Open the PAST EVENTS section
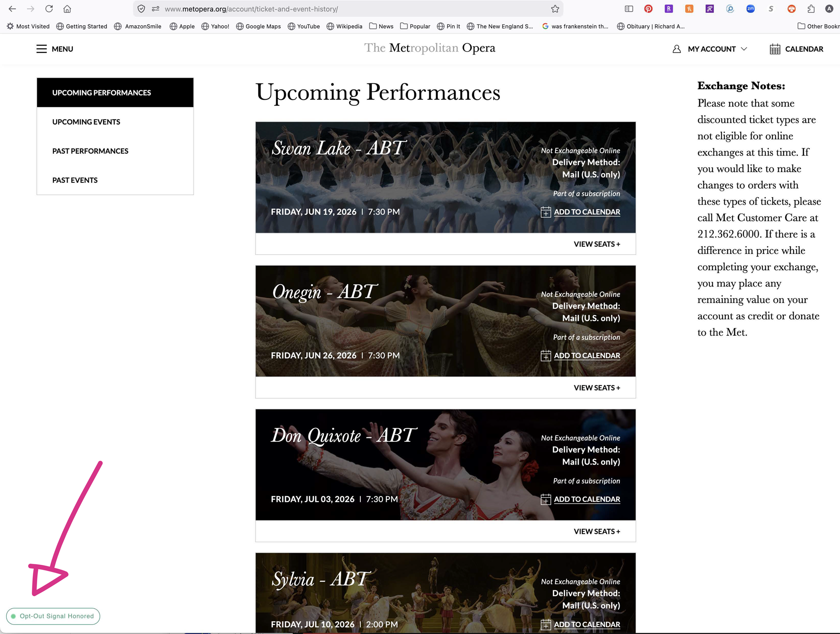 click(75, 180)
